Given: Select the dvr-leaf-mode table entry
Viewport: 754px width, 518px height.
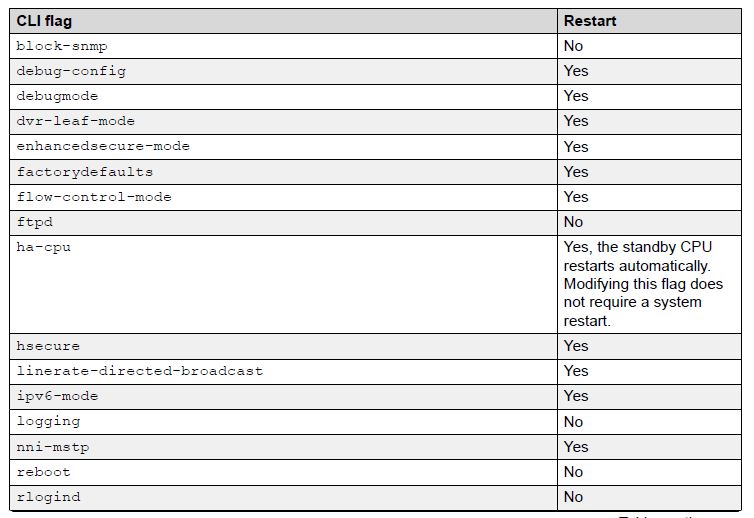Looking at the screenshot, I should pos(75,121).
